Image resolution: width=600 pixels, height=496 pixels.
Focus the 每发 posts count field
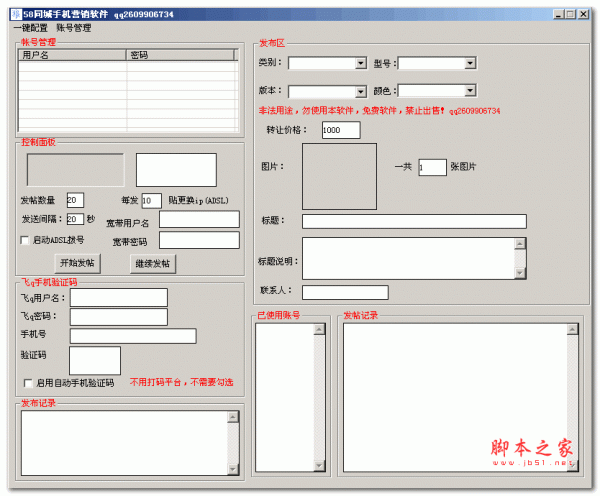click(151, 201)
